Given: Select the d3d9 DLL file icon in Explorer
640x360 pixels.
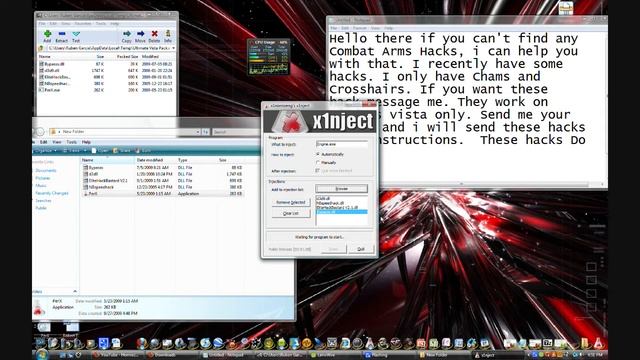Looking at the screenshot, I should 86,174.
